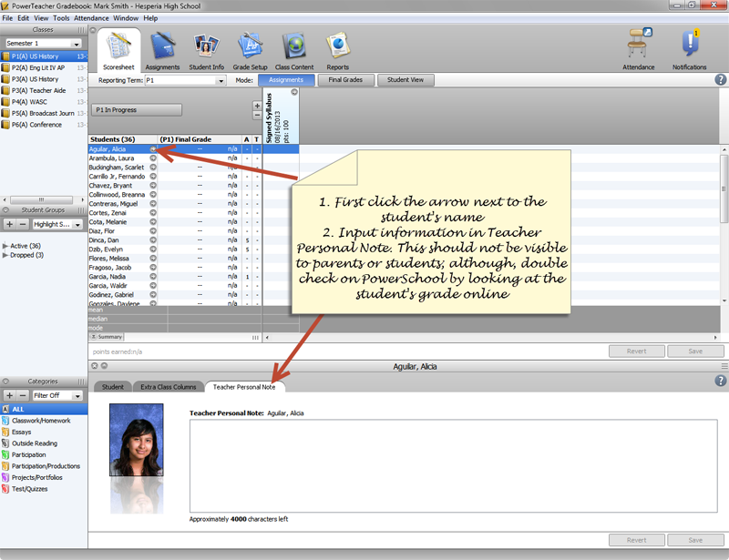Collapse the Student Groups panel
The height and width of the screenshot is (560, 729).
click(6, 210)
